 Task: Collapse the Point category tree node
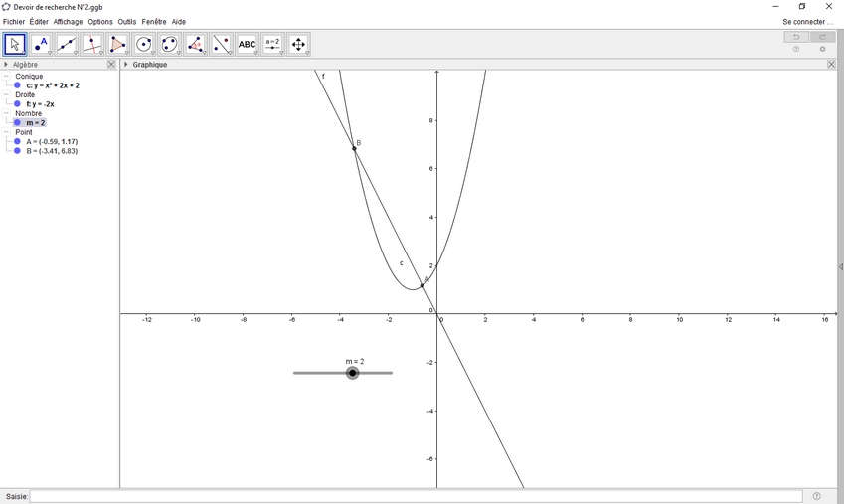pyautogui.click(x=6, y=132)
